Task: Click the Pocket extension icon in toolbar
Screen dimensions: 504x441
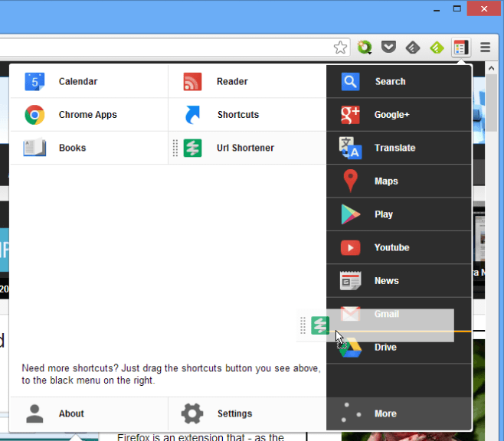Action: 388,47
